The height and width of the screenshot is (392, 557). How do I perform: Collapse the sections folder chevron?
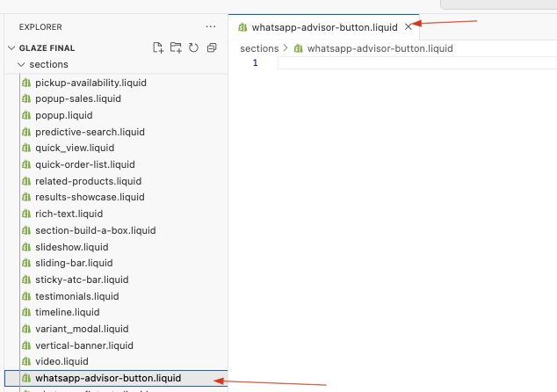(21, 64)
